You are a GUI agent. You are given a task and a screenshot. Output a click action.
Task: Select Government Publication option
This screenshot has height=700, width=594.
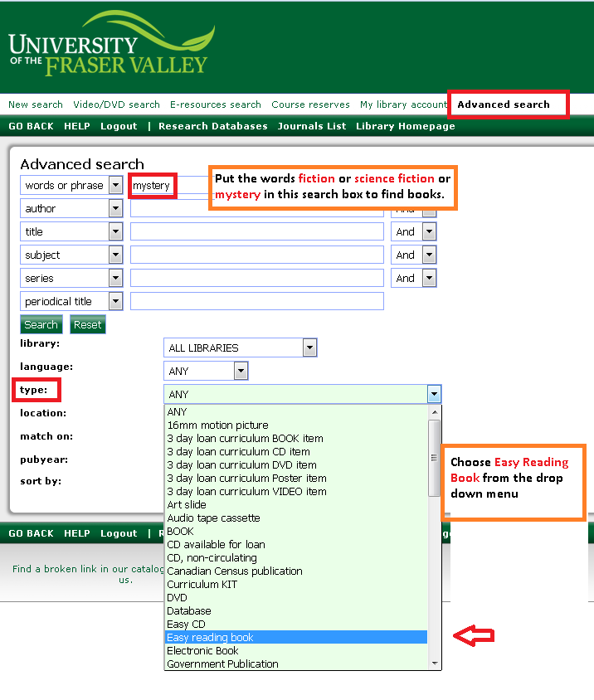click(296, 664)
